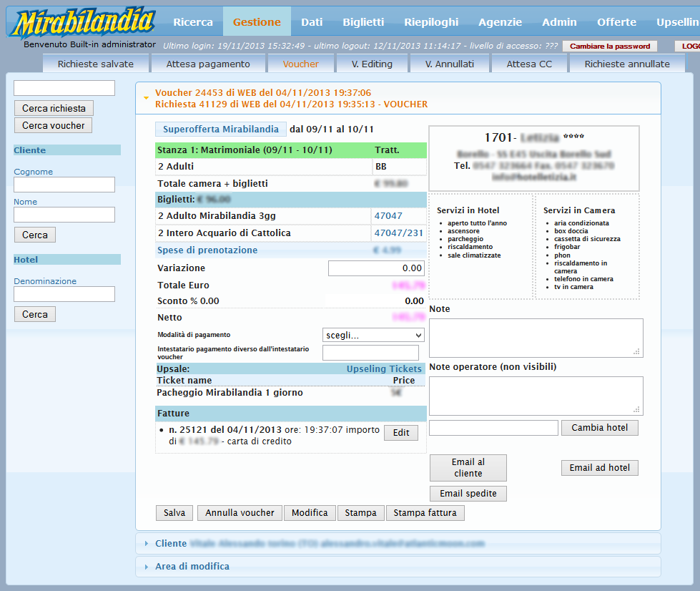This screenshot has height=591, width=700.
Task: Click the Annulla voucher button
Action: tap(240, 513)
